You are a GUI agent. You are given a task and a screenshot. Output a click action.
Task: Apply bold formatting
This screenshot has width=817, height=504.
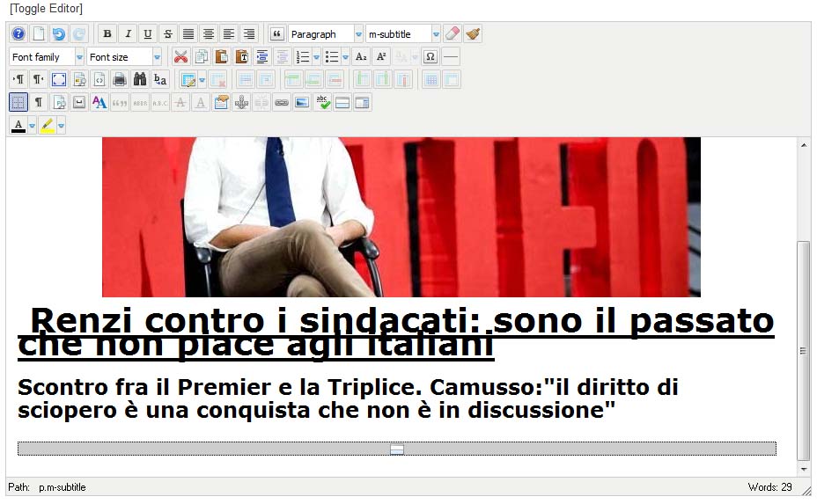(107, 34)
